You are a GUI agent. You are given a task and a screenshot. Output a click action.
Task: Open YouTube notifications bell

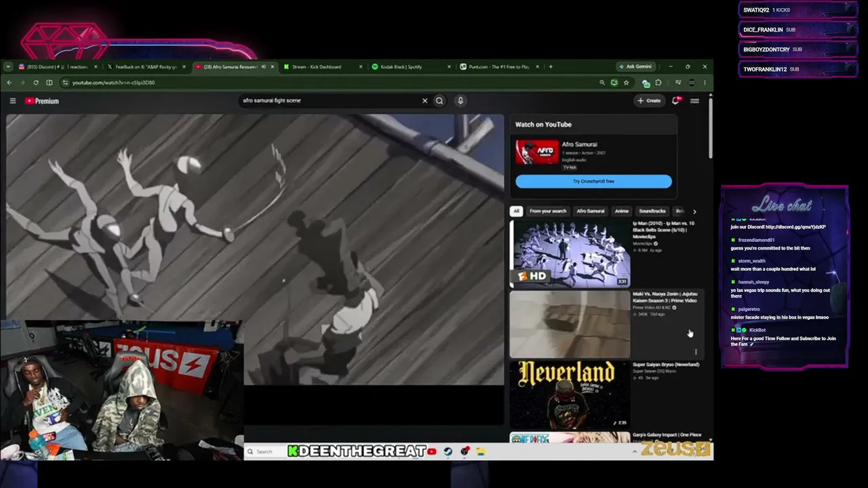tap(676, 100)
